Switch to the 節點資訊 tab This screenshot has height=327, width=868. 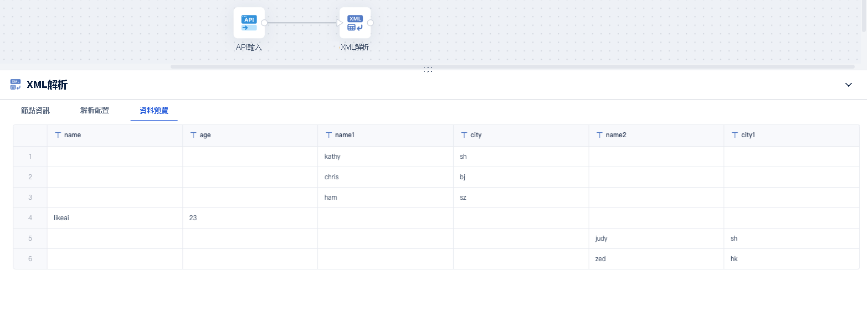35,111
